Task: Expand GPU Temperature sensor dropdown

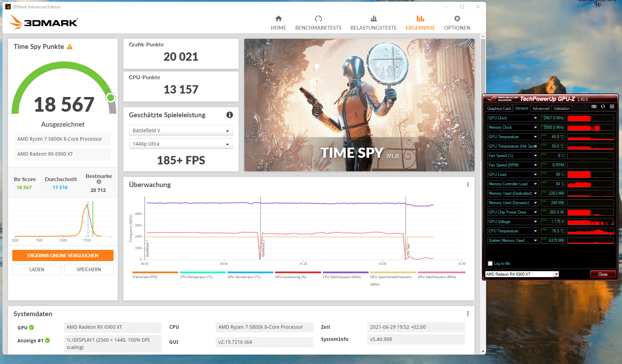Action: pos(535,137)
